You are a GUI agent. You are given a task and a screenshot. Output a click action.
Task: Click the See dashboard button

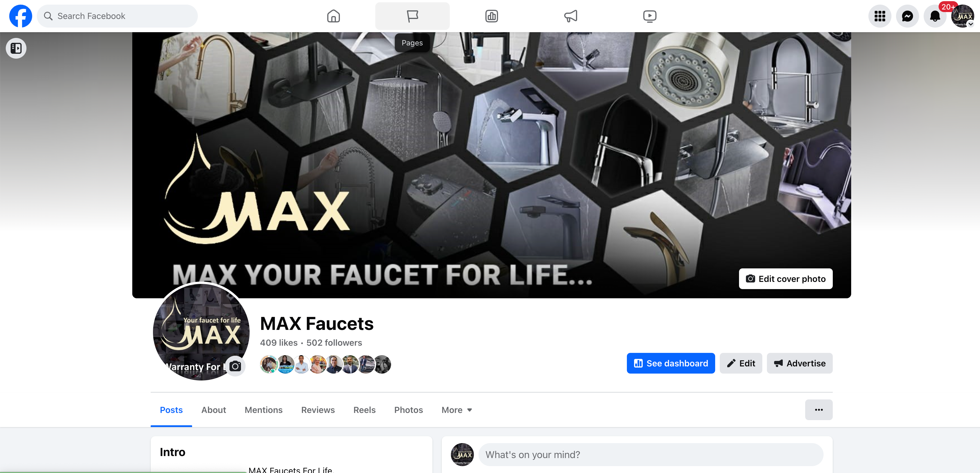671,363
